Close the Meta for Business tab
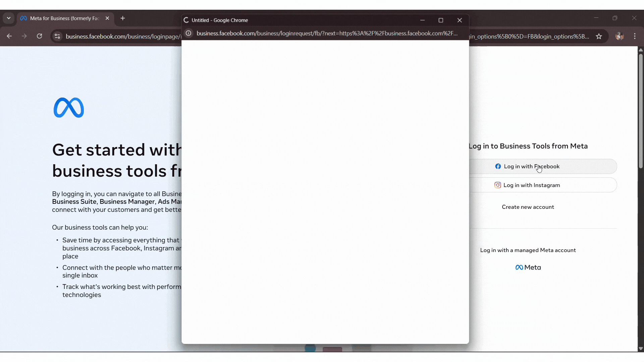The image size is (644, 362). click(107, 18)
